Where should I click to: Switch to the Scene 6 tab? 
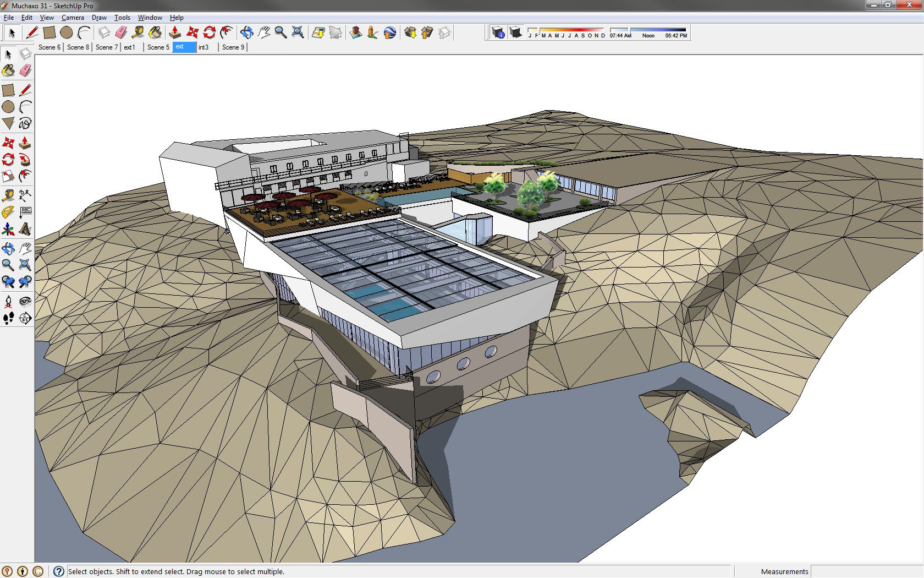[50, 47]
